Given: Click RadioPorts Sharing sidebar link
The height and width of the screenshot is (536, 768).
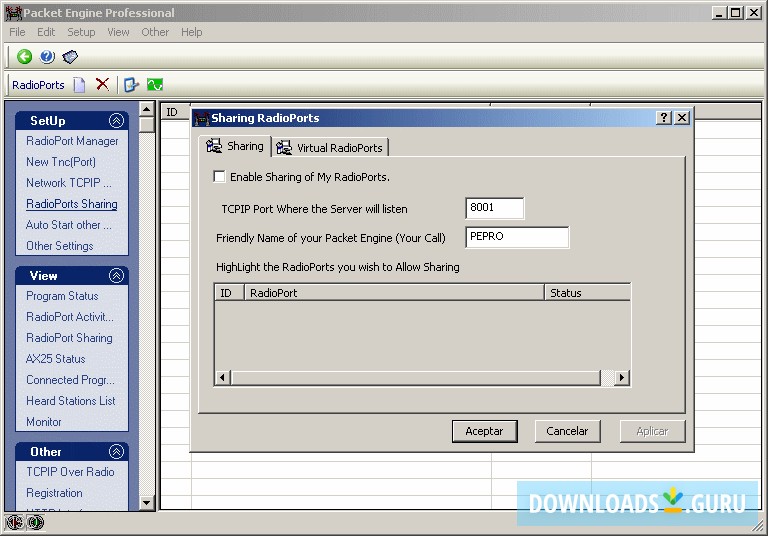Looking at the screenshot, I should pos(72,204).
